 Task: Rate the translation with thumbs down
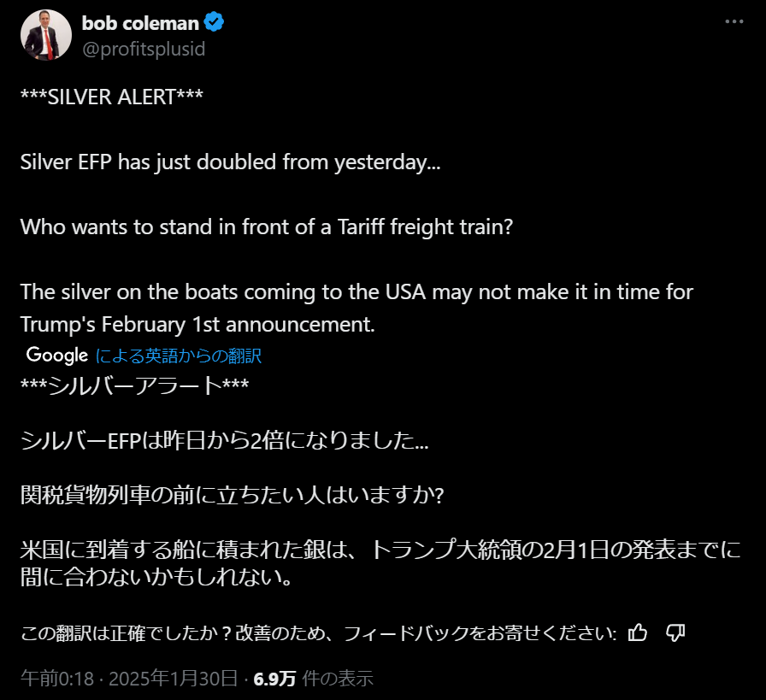coord(675,632)
